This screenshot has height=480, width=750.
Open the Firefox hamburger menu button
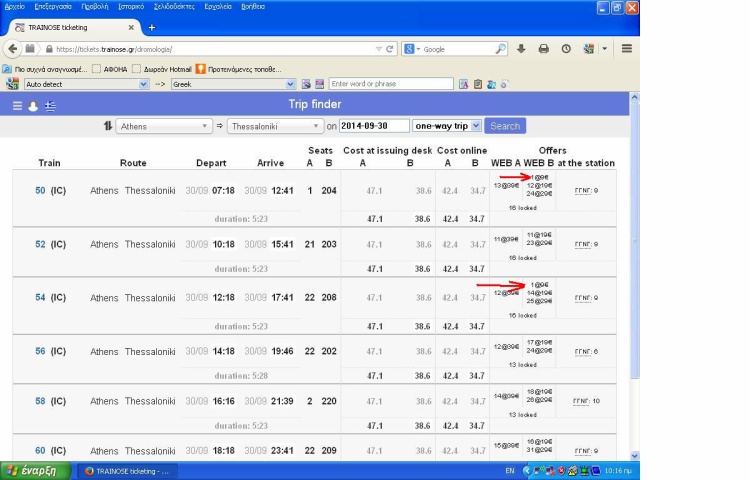[x=627, y=49]
